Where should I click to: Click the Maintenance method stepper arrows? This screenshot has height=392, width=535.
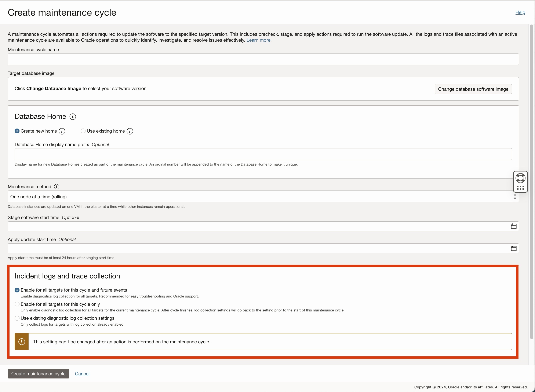(x=515, y=196)
